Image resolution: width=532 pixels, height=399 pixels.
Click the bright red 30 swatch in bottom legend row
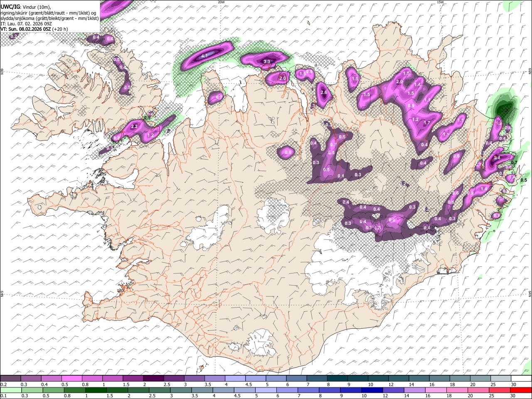coord(520,390)
